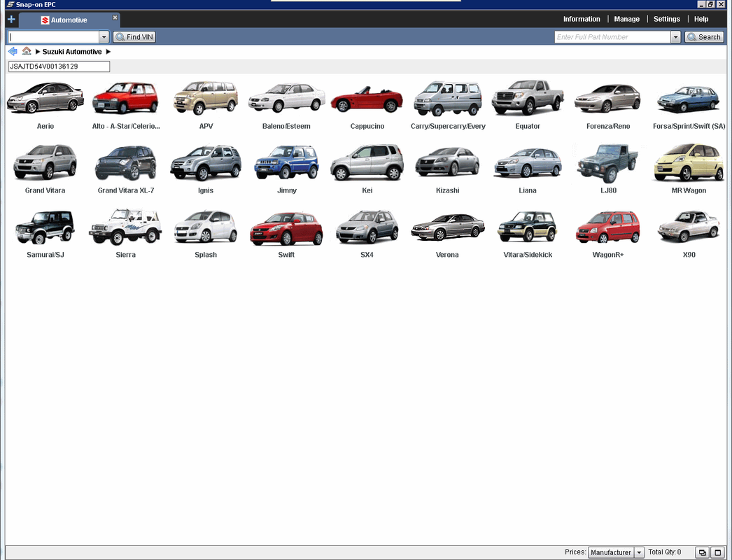Click the cascade windows icon in status bar
The width and height of the screenshot is (732, 560).
(702, 552)
